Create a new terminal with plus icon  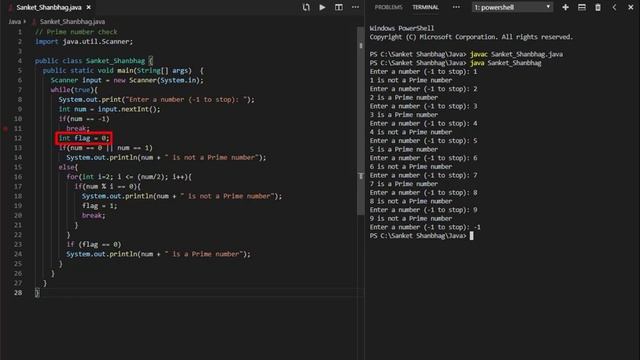(x=565, y=7)
